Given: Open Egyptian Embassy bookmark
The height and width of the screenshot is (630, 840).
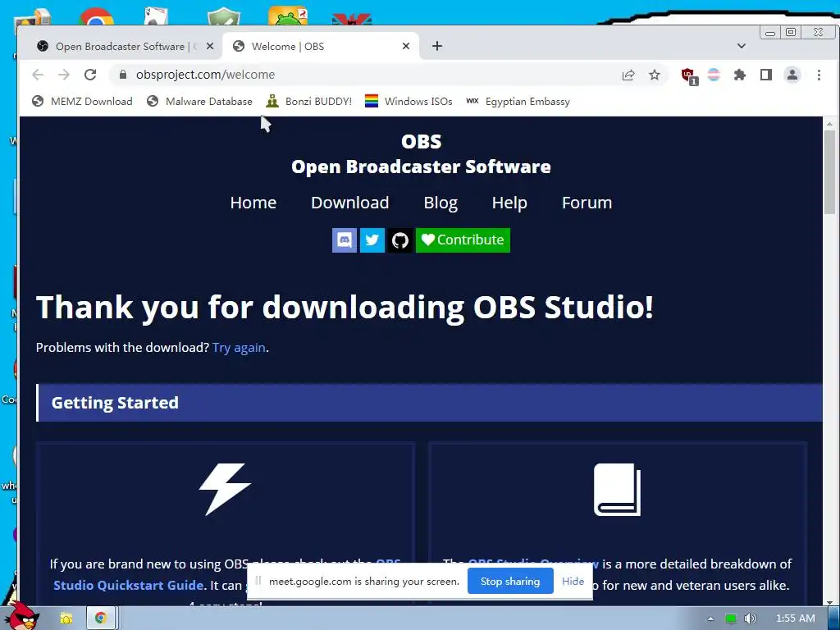Looking at the screenshot, I should [x=518, y=101].
